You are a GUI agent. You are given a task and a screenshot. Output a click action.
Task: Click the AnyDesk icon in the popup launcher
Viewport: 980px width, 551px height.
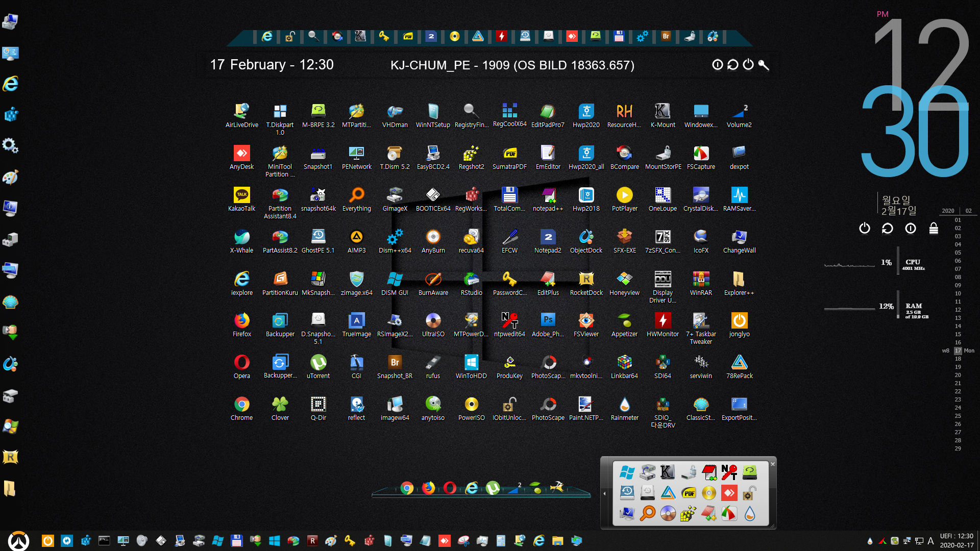click(x=729, y=493)
